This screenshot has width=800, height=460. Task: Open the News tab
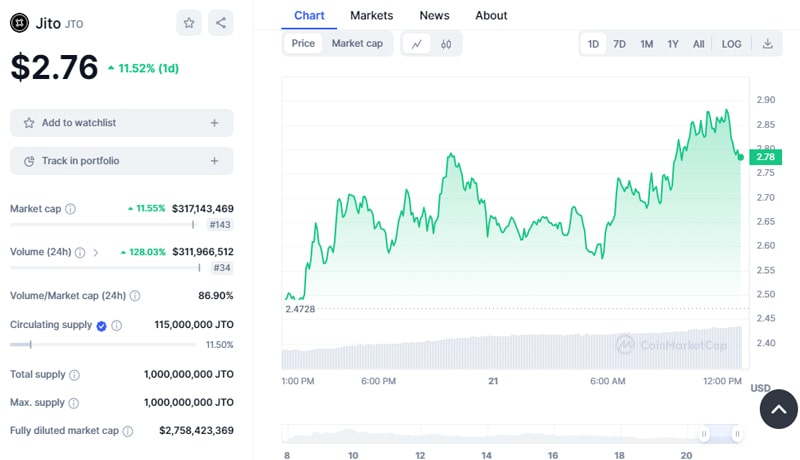pos(434,15)
